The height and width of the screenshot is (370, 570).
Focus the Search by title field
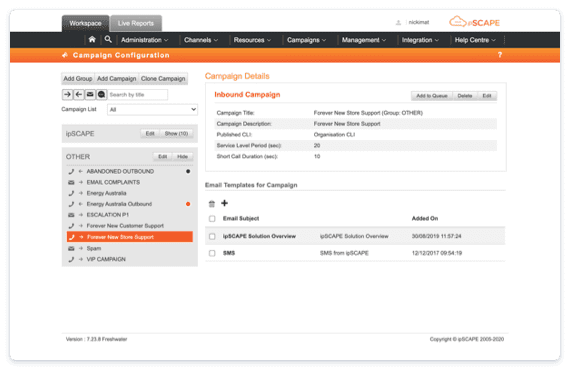pyautogui.click(x=138, y=94)
